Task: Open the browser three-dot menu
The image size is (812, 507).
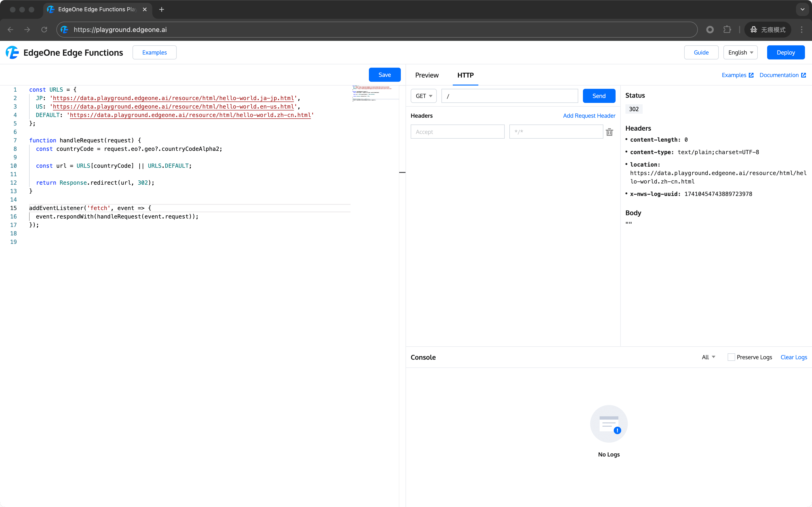Action: (x=802, y=30)
